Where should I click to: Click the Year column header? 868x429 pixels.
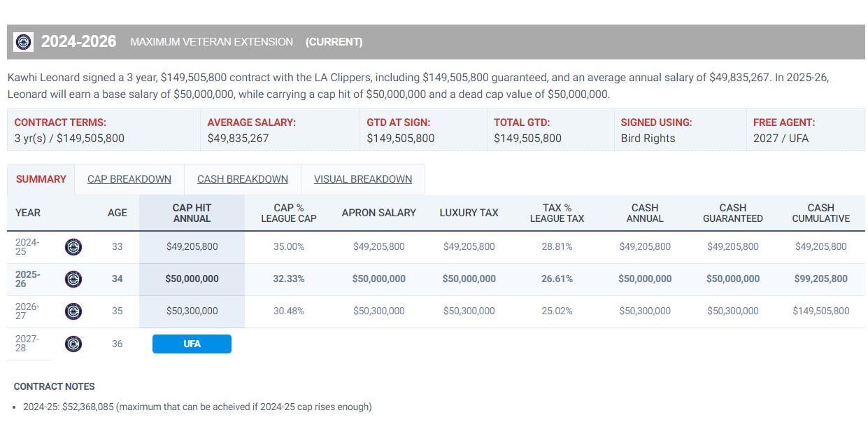point(28,213)
